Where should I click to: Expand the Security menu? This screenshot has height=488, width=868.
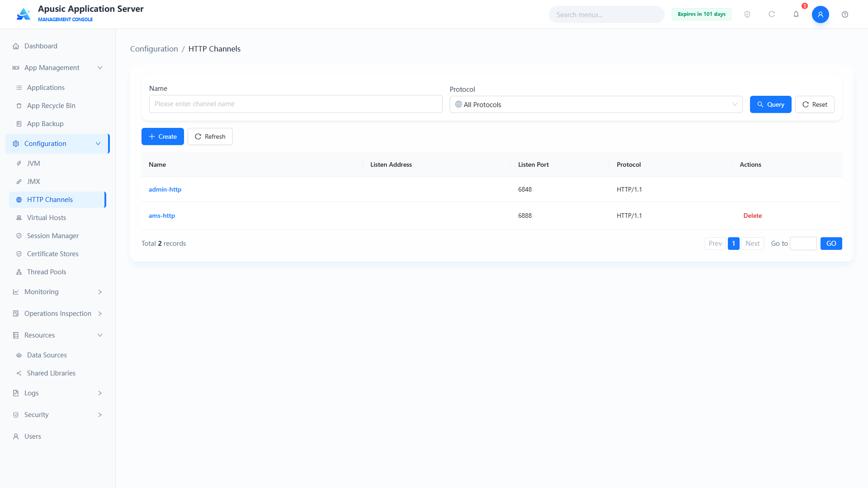[x=58, y=415]
